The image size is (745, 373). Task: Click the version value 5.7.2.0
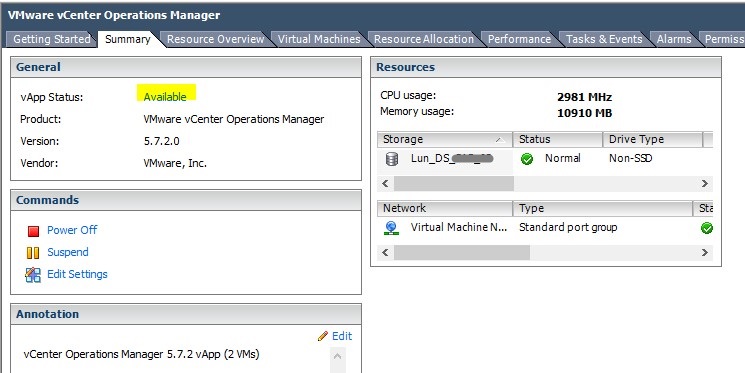162,141
